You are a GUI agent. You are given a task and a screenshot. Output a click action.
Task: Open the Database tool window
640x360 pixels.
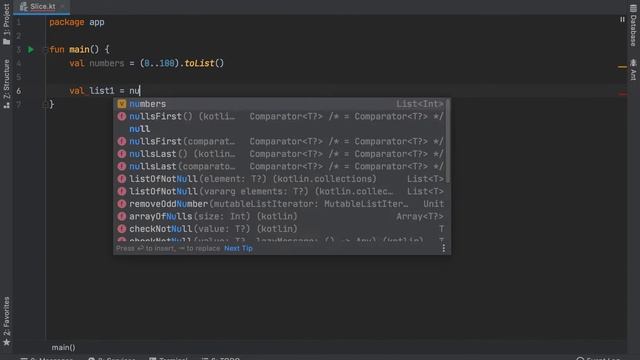pyautogui.click(x=633, y=25)
